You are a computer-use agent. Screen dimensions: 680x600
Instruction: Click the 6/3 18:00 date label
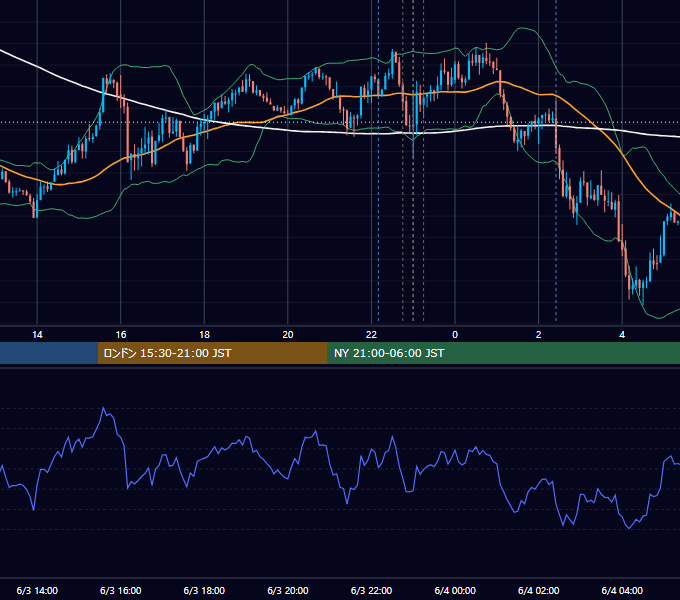(x=204, y=590)
